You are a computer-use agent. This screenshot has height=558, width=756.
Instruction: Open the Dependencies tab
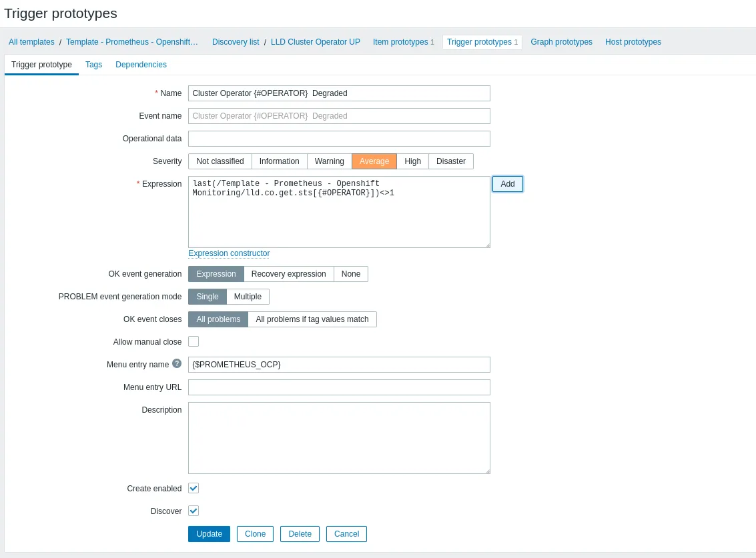coord(141,65)
